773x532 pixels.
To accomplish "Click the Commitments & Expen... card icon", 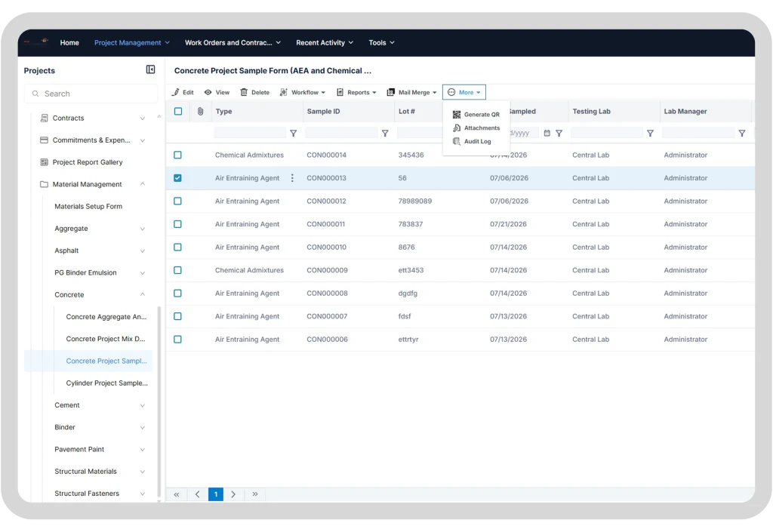I will (44, 140).
